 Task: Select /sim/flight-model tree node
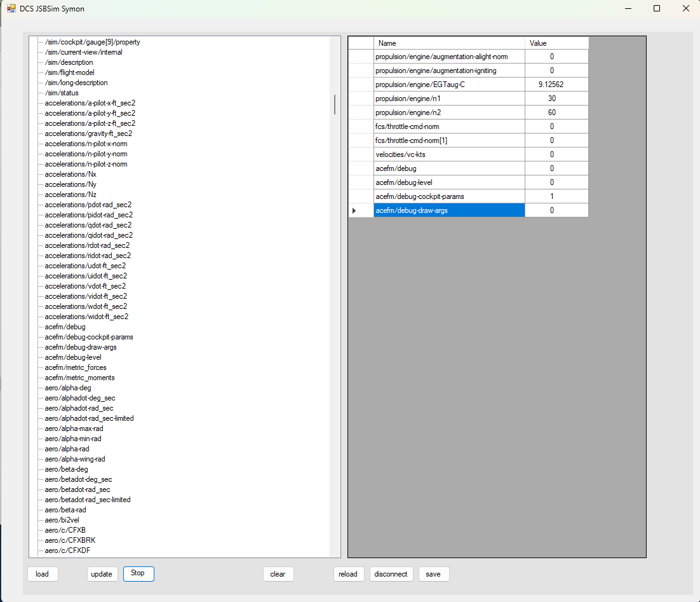[70, 72]
